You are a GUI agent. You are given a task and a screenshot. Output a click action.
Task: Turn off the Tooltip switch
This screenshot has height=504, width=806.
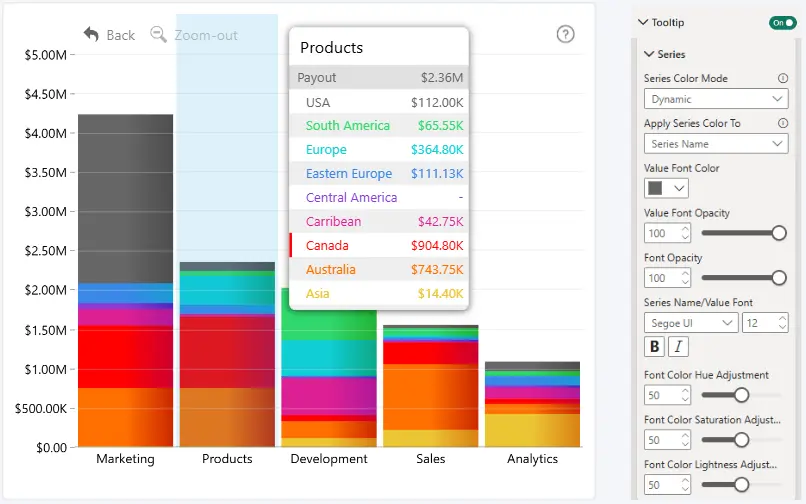click(782, 23)
